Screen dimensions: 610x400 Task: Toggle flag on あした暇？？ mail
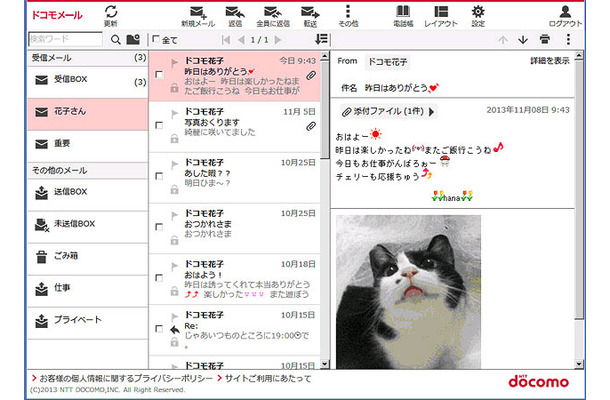tap(174, 165)
